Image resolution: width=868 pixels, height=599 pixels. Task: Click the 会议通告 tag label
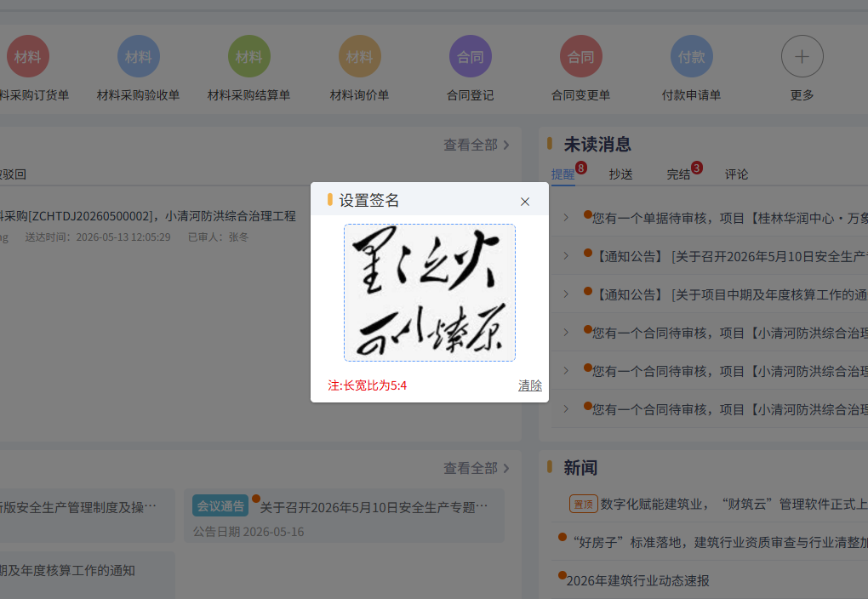220,506
